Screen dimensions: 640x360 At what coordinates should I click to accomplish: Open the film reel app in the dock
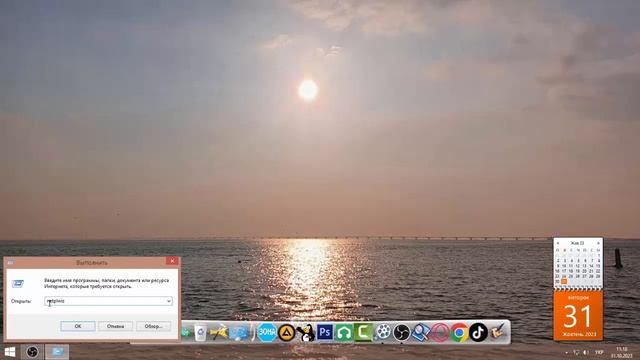coord(383,332)
